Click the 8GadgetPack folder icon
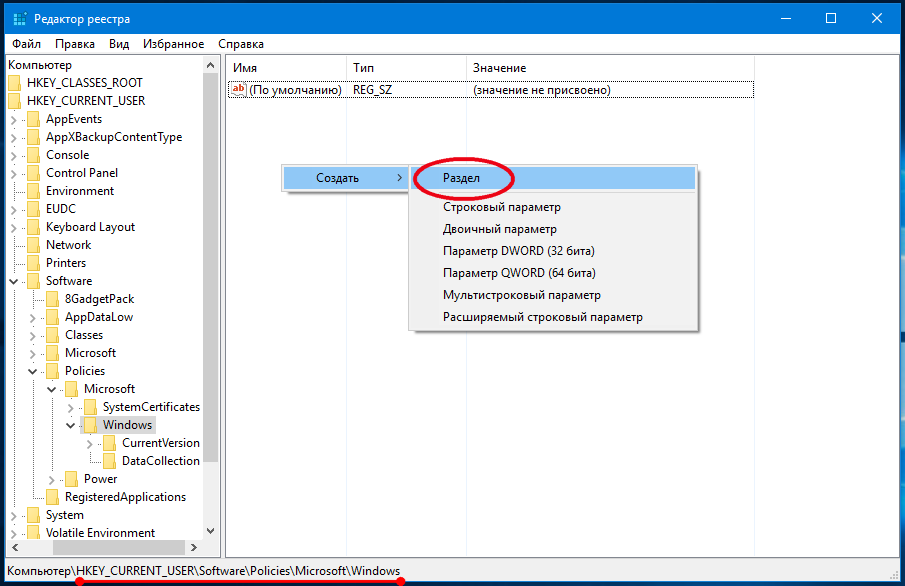 52,299
